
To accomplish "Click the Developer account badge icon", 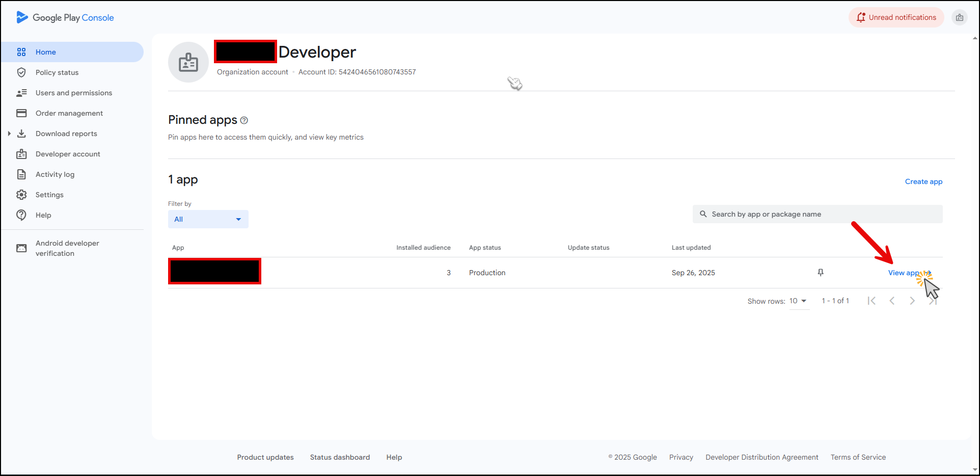I will (21, 154).
